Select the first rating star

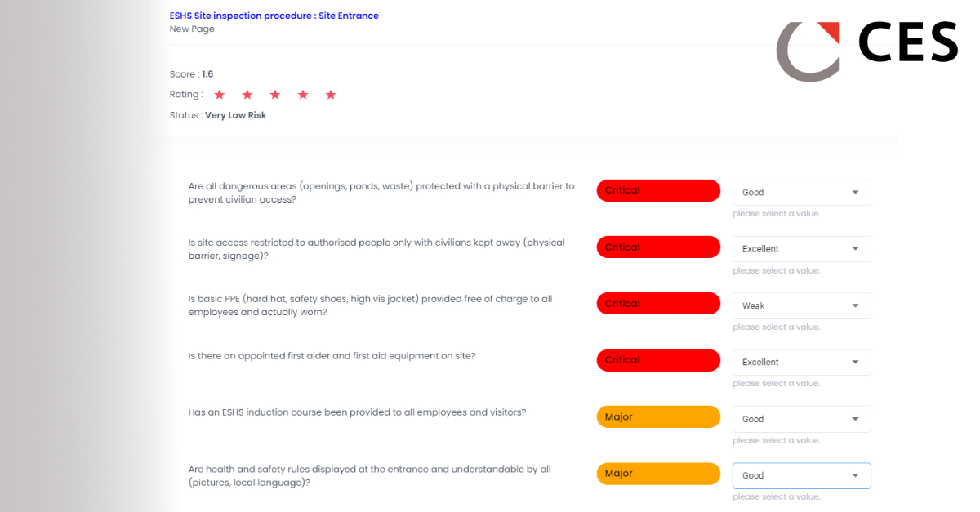(220, 95)
